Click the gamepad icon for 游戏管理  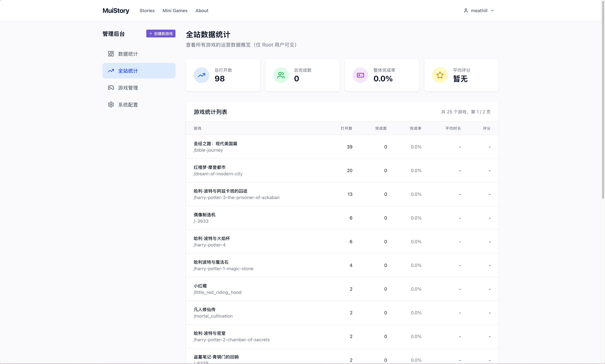111,88
